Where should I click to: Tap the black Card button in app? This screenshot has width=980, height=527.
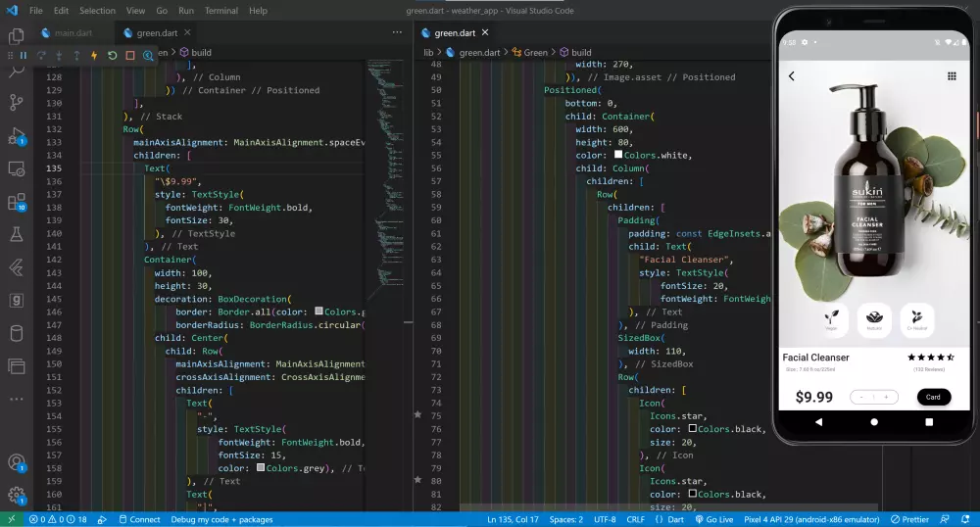click(933, 397)
